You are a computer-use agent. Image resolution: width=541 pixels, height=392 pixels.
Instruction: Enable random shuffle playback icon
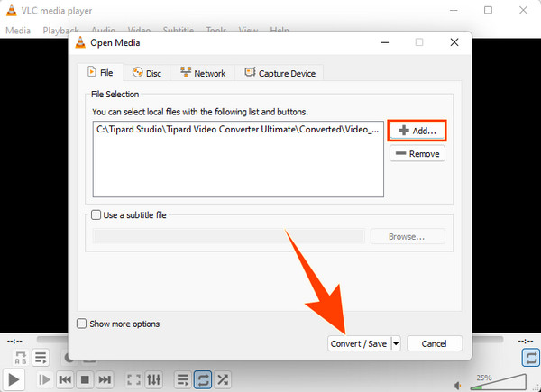[x=223, y=379]
